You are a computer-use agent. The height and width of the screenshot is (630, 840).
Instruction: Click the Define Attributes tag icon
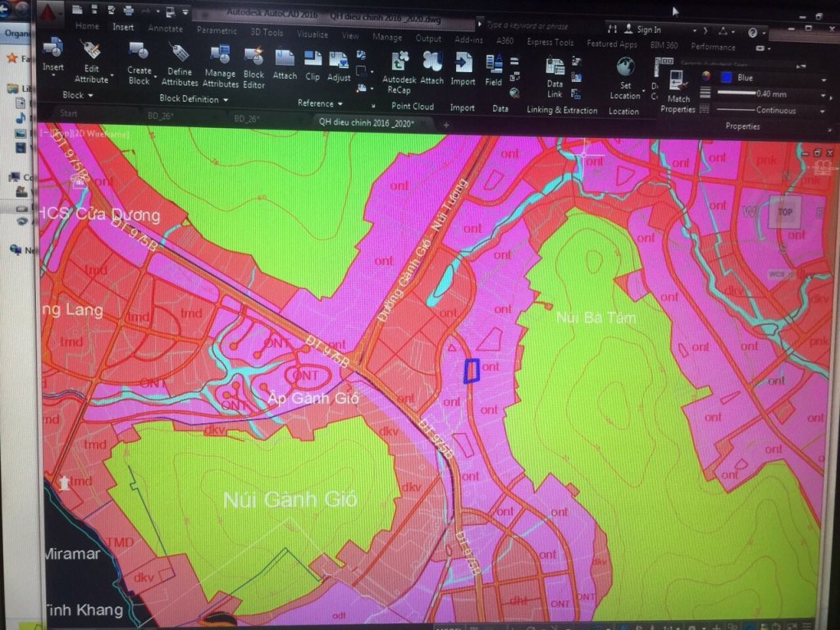pos(179,53)
